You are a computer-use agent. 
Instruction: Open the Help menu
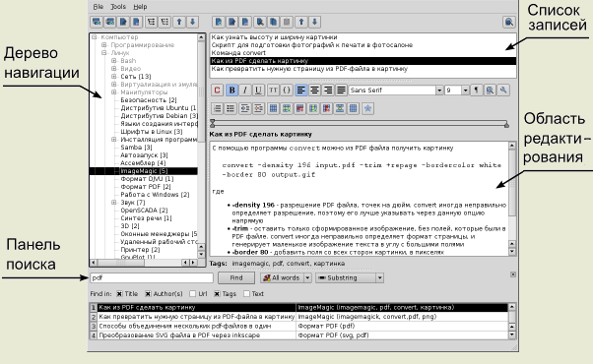[x=140, y=7]
